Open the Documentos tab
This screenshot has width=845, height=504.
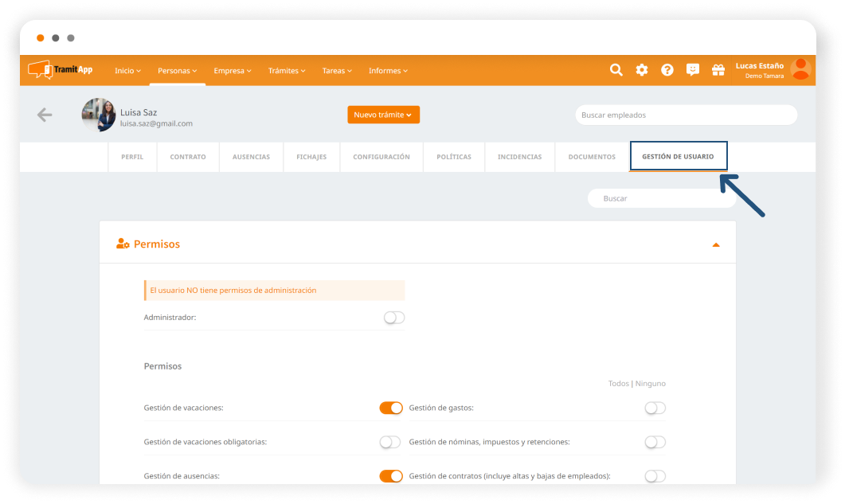click(x=592, y=157)
